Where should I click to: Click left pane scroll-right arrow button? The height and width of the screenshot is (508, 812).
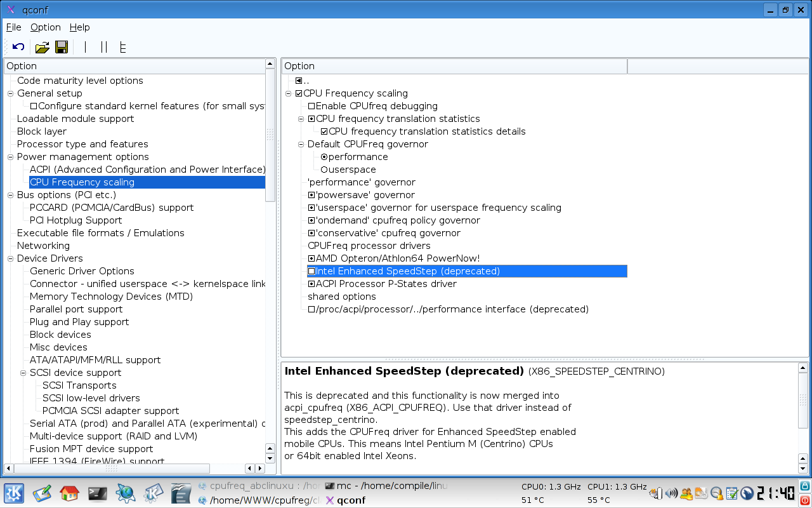coord(259,468)
